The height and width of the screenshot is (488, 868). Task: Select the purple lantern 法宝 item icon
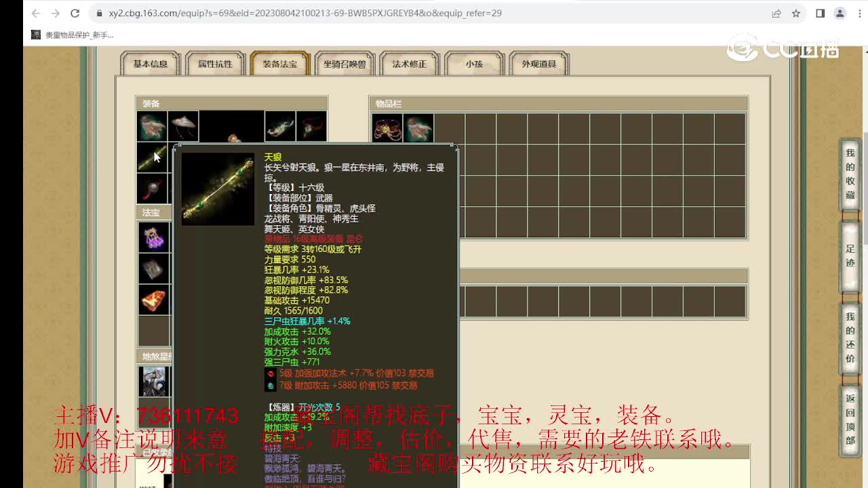(x=154, y=236)
